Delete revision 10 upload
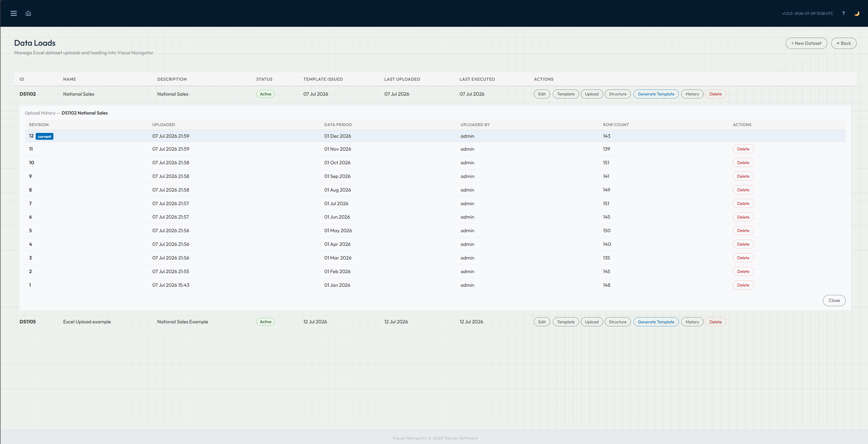 (743, 163)
